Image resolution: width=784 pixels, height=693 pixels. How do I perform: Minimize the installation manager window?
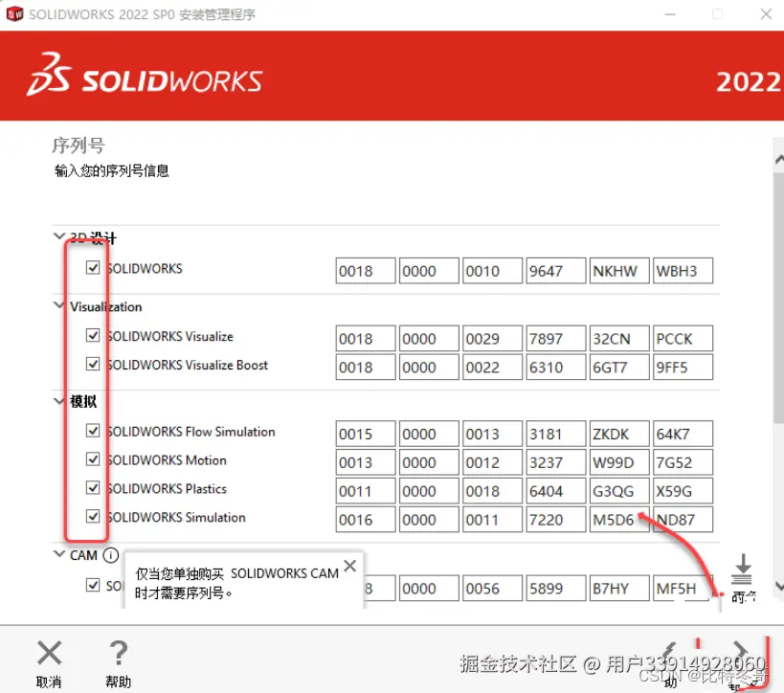point(670,14)
